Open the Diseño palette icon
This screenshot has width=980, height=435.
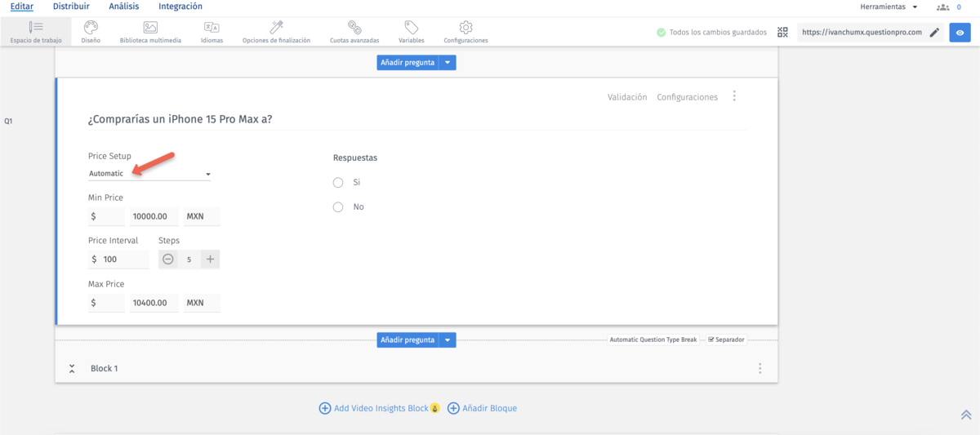(91, 27)
